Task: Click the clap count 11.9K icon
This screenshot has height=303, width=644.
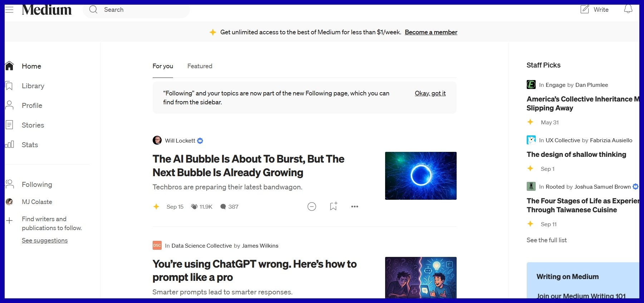Action: click(195, 207)
